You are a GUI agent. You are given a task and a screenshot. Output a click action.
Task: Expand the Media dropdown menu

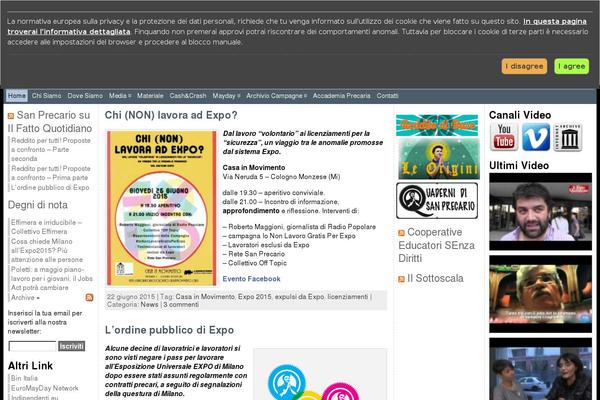coord(120,96)
